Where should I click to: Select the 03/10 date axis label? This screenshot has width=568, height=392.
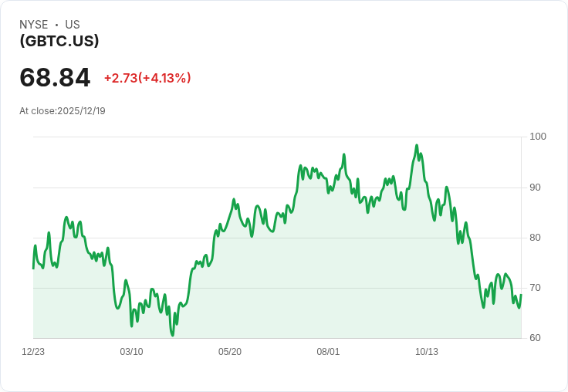(131, 352)
